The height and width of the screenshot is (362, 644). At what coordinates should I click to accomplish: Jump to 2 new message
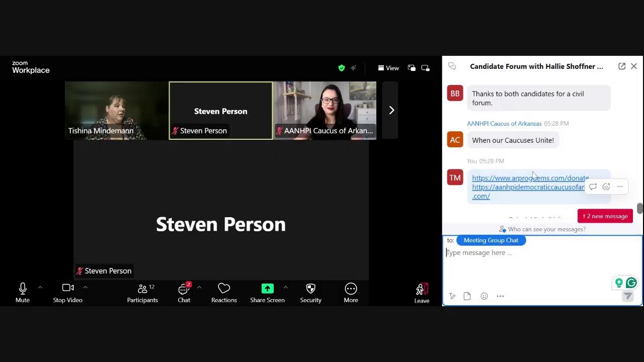(x=605, y=216)
